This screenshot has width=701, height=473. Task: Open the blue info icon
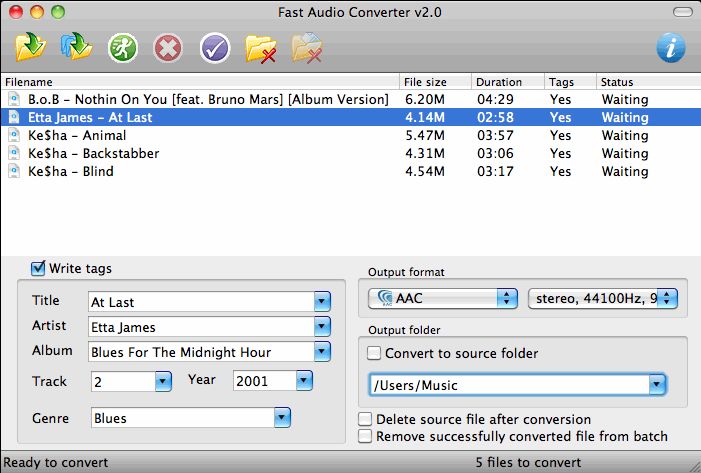tap(671, 47)
